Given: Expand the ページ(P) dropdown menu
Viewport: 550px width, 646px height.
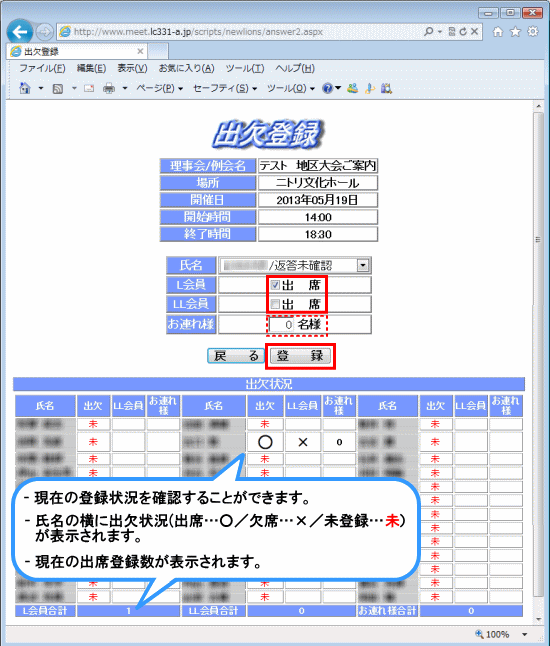Looking at the screenshot, I should (x=159, y=88).
